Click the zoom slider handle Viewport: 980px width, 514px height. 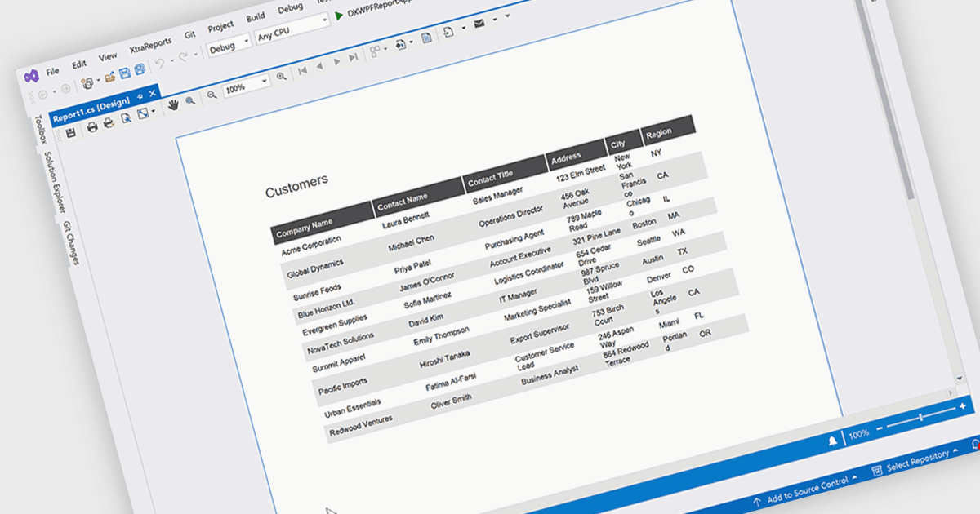(920, 417)
